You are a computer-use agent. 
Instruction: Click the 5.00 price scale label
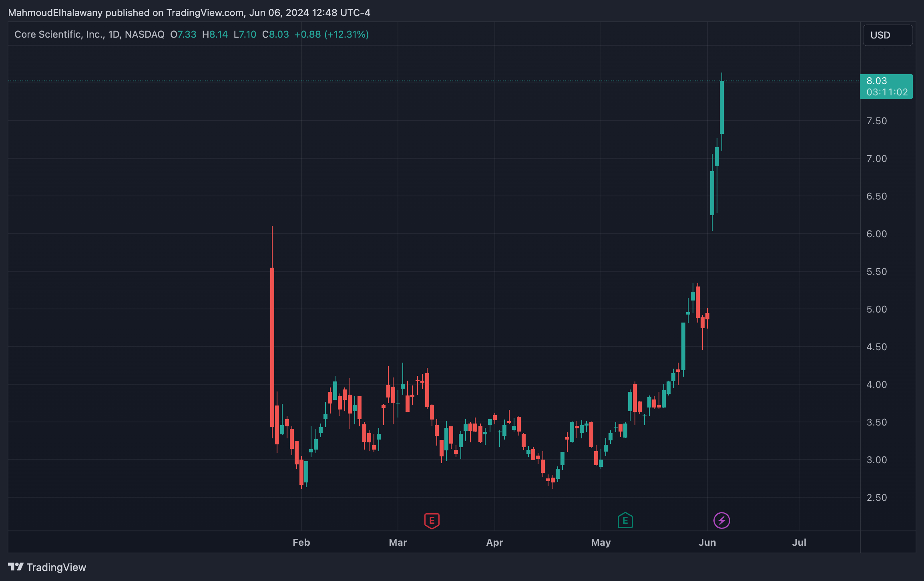(876, 309)
